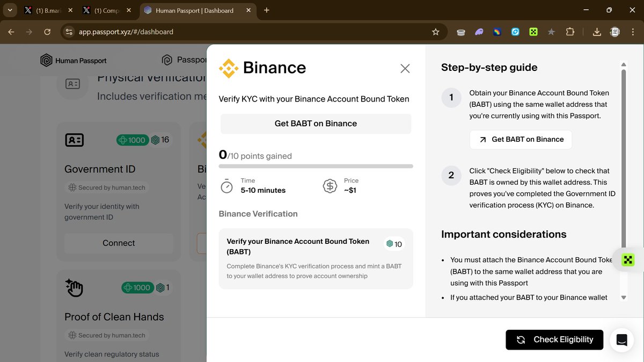644x362 pixels.
Task: Close the Binance verification modal
Action: (405, 68)
